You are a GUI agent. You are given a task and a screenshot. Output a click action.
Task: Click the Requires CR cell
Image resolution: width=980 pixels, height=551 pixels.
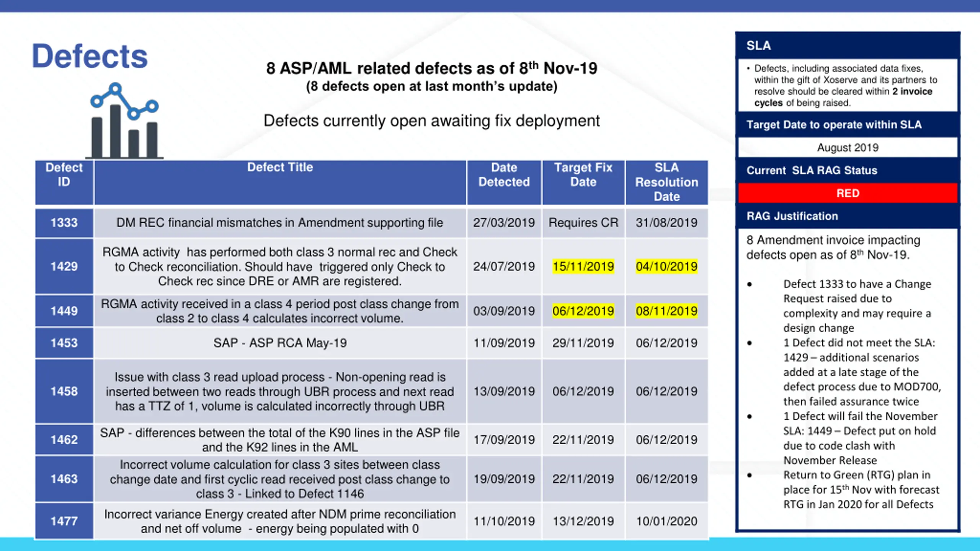coord(583,223)
